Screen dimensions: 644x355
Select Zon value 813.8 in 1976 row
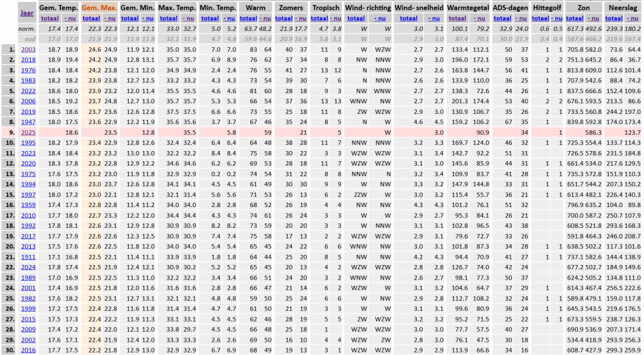tap(575, 70)
